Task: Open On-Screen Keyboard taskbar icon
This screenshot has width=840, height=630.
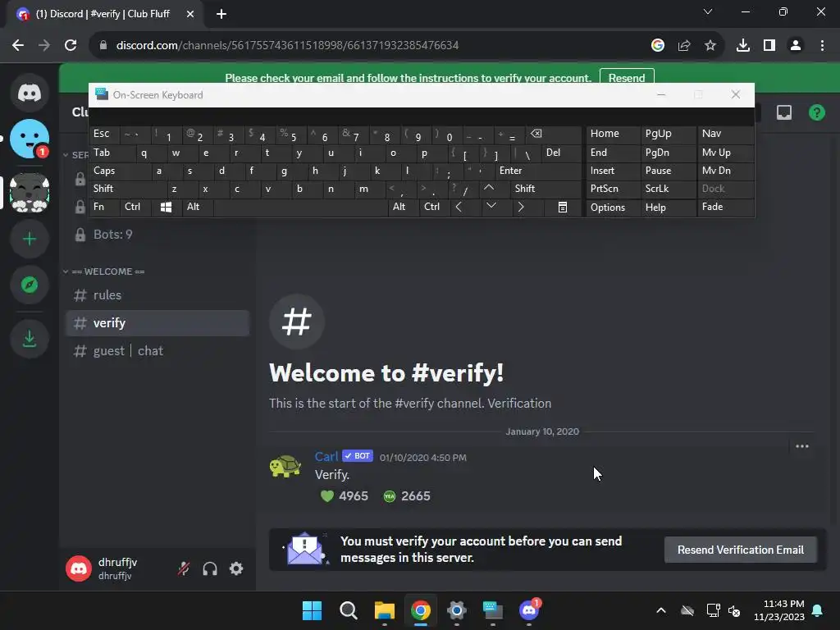Action: click(493, 610)
